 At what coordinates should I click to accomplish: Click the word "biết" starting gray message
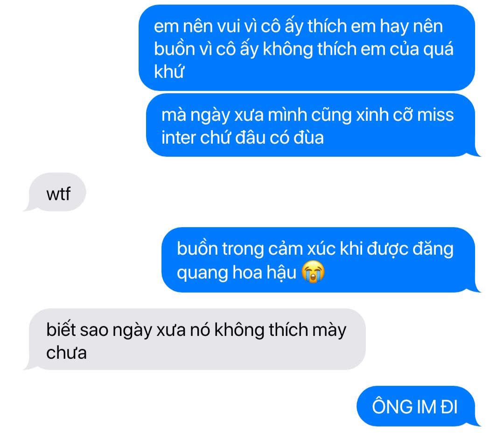(61, 329)
